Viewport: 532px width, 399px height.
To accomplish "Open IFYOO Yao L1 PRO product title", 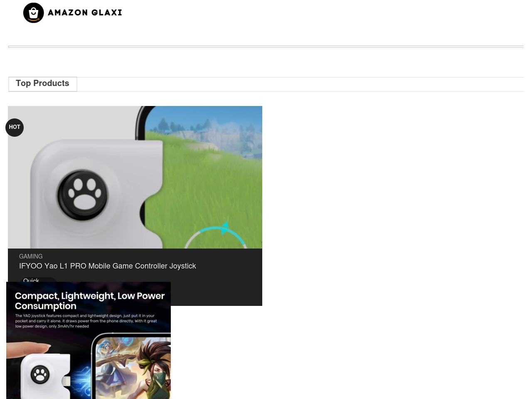I will [107, 266].
